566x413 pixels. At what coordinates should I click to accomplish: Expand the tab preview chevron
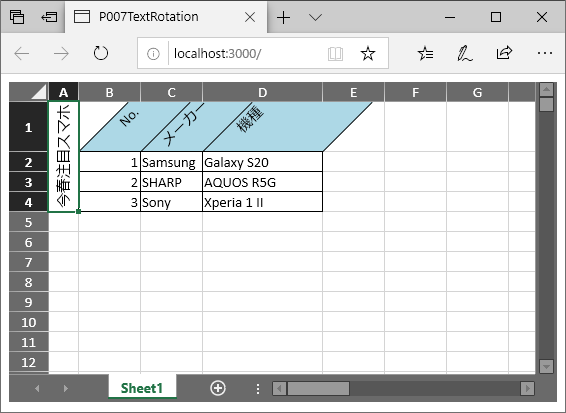pyautogui.click(x=315, y=17)
